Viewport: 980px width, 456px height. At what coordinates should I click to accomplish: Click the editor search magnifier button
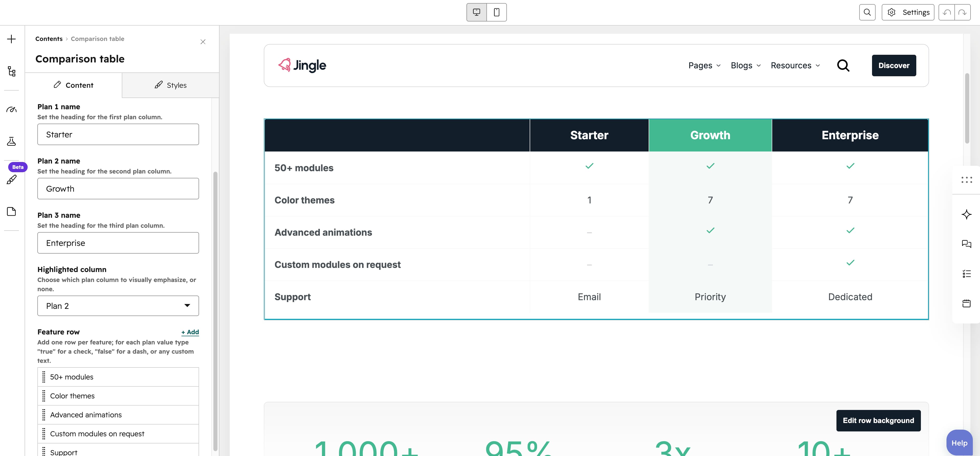(x=867, y=12)
